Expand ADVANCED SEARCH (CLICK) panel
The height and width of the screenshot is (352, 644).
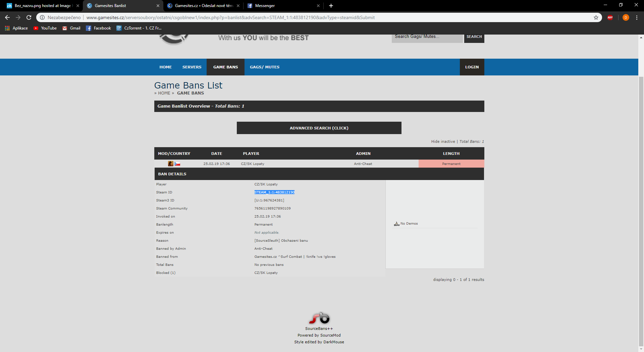(x=319, y=128)
